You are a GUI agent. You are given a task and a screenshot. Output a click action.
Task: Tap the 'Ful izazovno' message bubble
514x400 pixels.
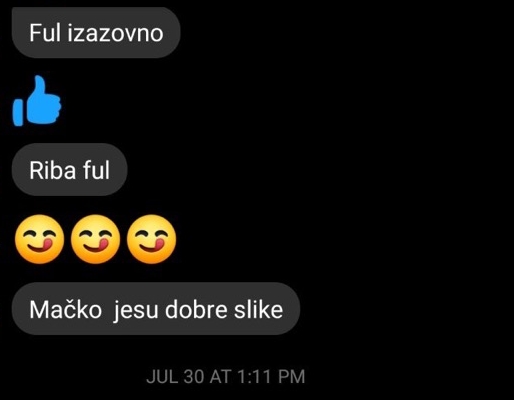pos(96,33)
